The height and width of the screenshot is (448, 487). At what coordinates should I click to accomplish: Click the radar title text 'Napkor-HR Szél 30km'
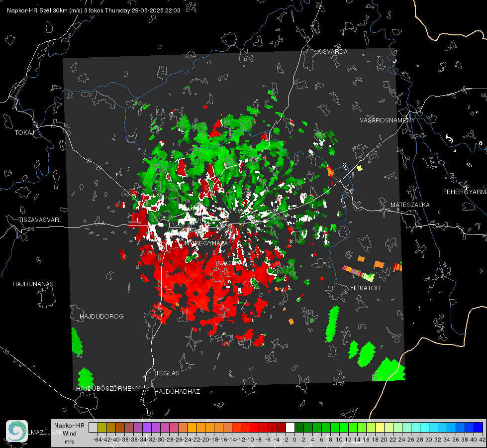(38, 10)
